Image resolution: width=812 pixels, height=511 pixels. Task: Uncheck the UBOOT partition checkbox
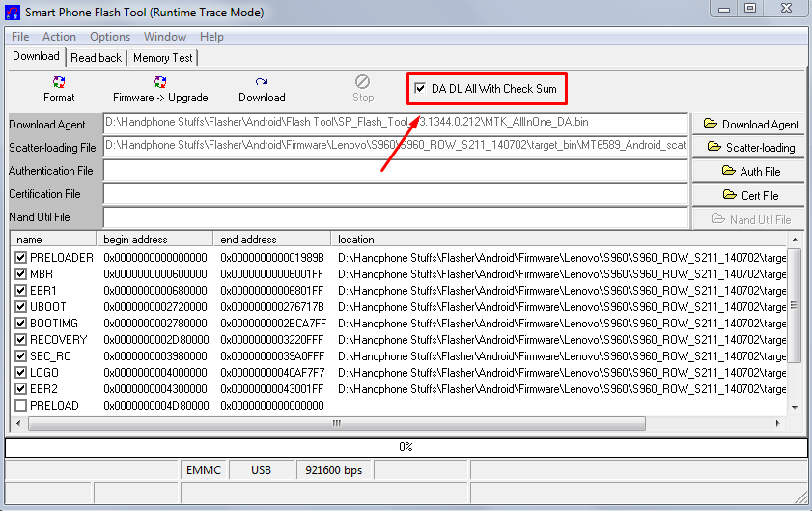(x=20, y=307)
